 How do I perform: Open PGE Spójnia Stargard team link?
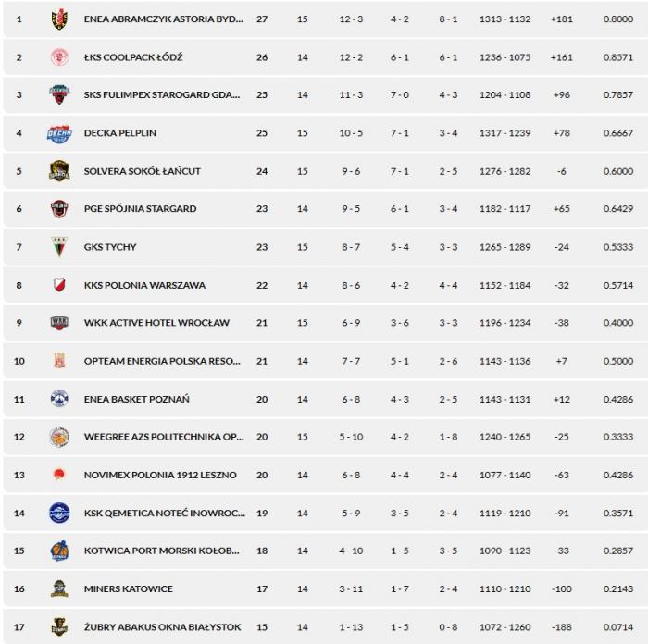(140, 209)
